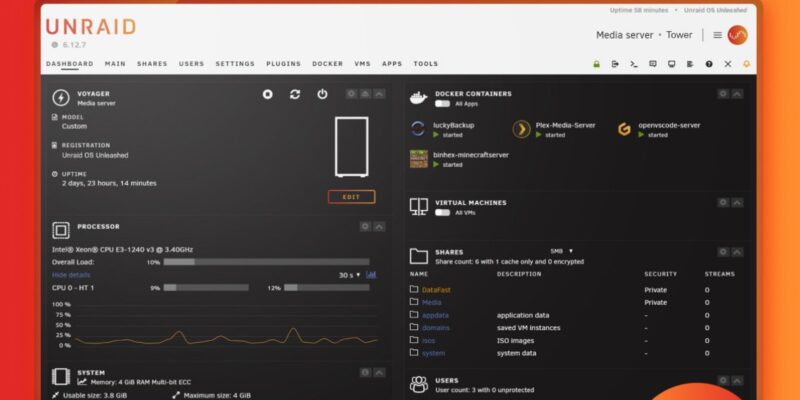Click the UNRAID logo in the header
Viewport: 800px width, 400px height.
pos(91,27)
